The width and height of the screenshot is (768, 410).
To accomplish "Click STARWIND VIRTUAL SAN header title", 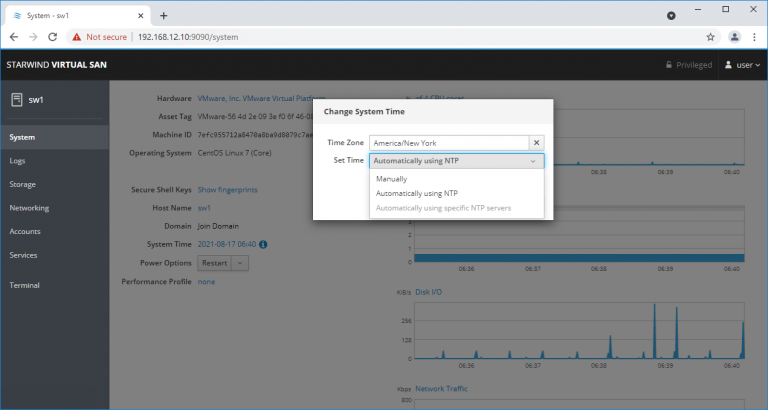I will click(x=56, y=65).
